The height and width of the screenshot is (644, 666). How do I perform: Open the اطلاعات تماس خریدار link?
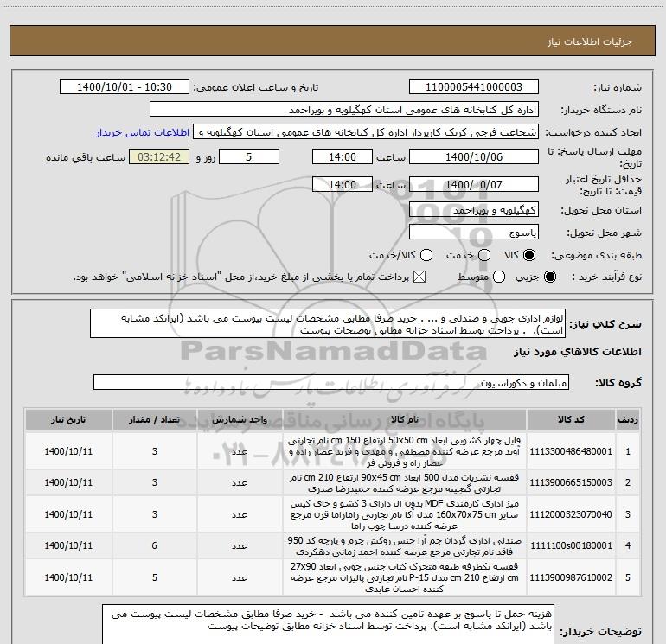click(x=143, y=132)
